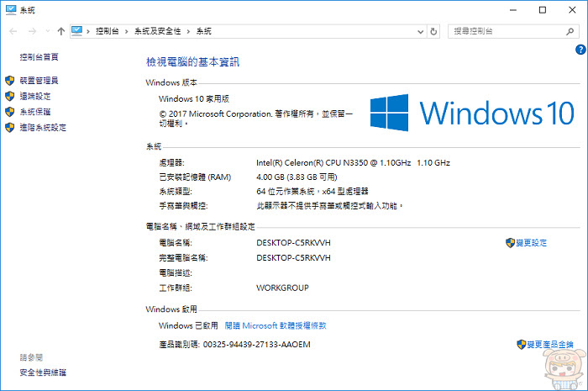Select 系統及安全性 in the breadcrumb

click(158, 31)
